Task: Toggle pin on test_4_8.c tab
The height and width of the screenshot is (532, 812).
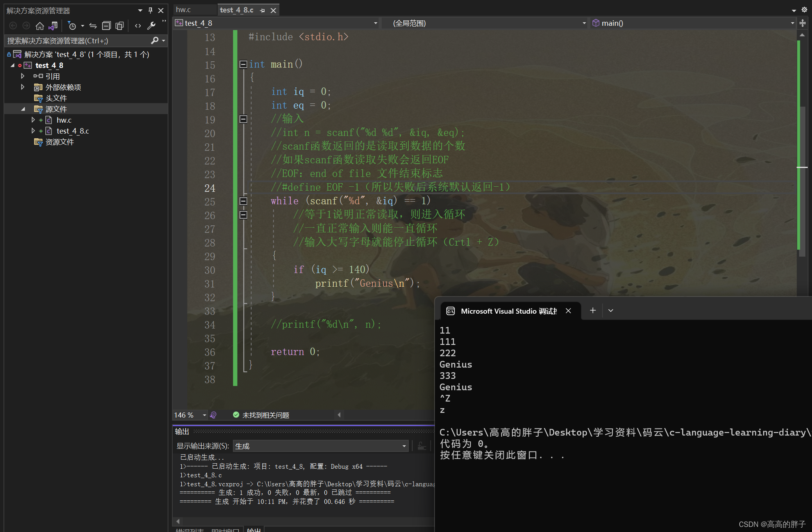Action: point(262,11)
